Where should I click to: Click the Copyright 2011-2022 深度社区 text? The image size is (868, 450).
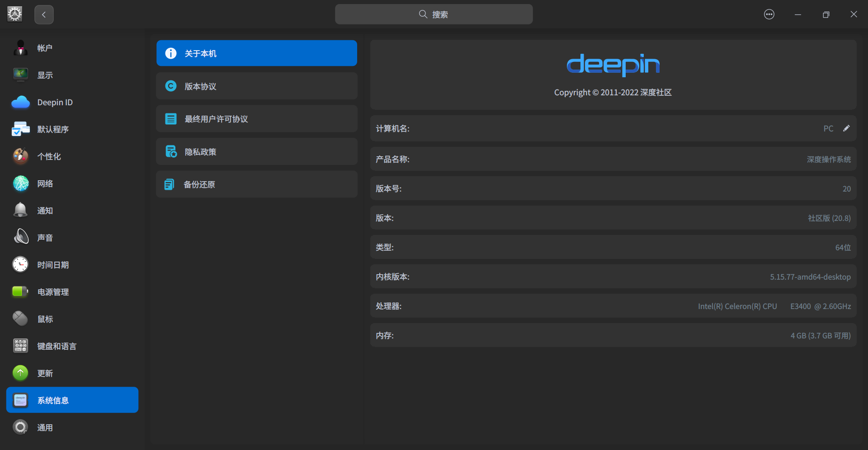(613, 93)
